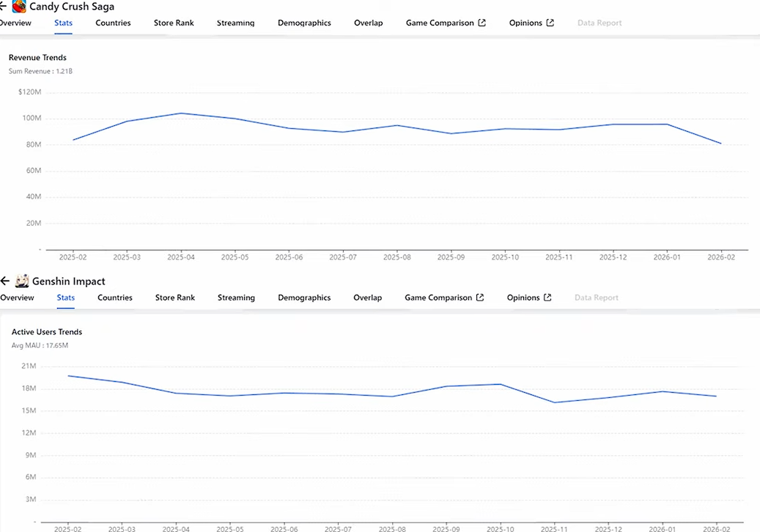Click external-link icon next to Candy Crush Opinions
This screenshot has width=760, height=532.
pos(550,23)
